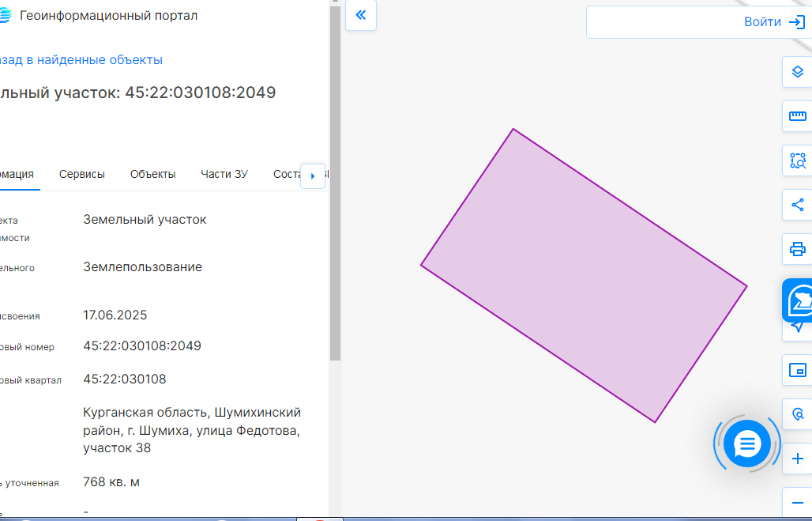Viewport: 812px width, 521px height.
Task: Open the map layers panel icon
Action: point(798,71)
